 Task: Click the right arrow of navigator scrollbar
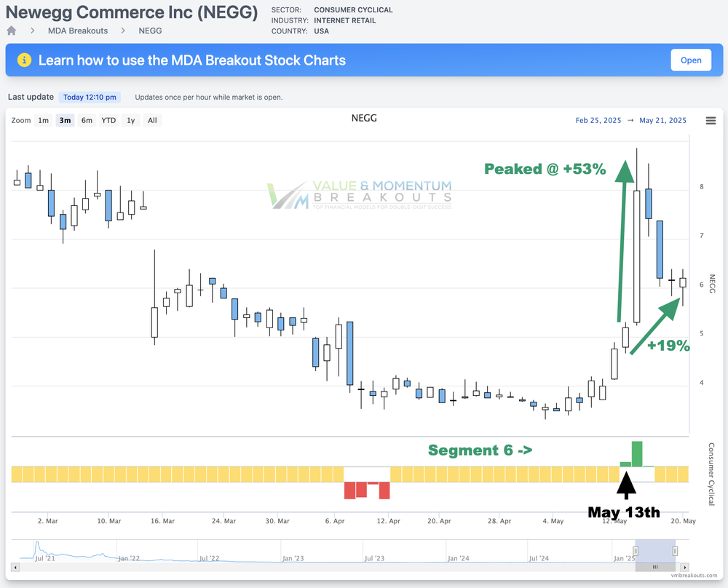pyautogui.click(x=684, y=567)
